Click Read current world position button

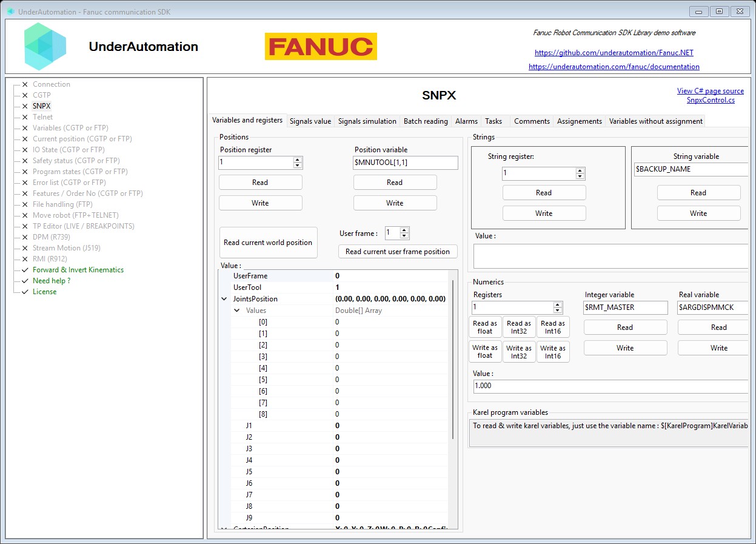tap(268, 243)
